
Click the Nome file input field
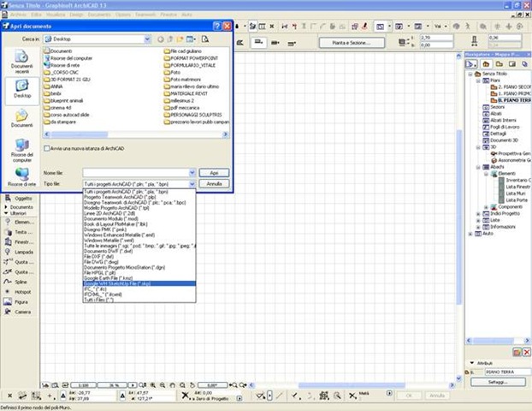(136, 173)
